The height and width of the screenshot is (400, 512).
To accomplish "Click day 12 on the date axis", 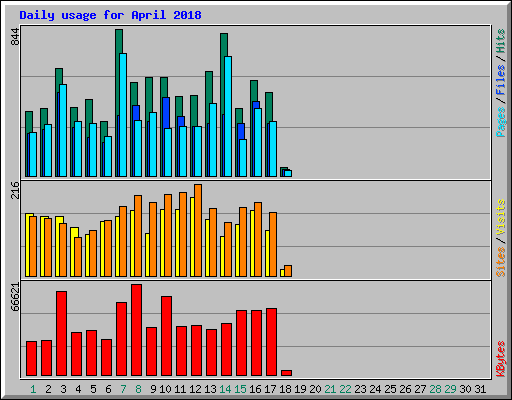I will pos(195,389).
